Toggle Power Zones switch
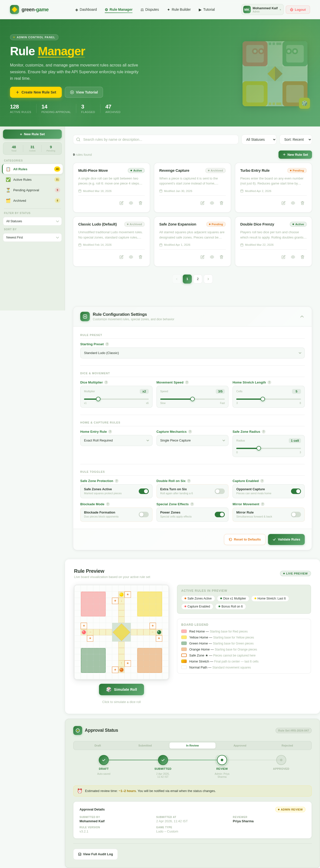Viewport: 320px width, 868px height. tap(219, 514)
